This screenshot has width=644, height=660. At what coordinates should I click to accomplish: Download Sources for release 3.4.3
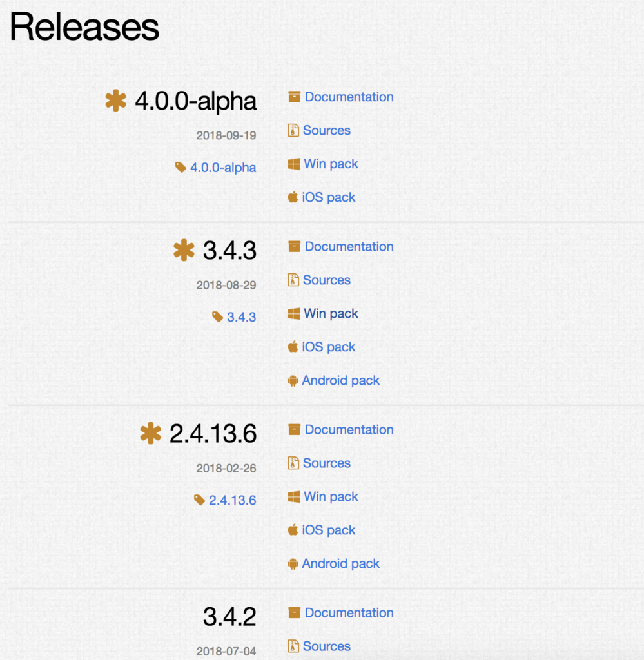(327, 280)
